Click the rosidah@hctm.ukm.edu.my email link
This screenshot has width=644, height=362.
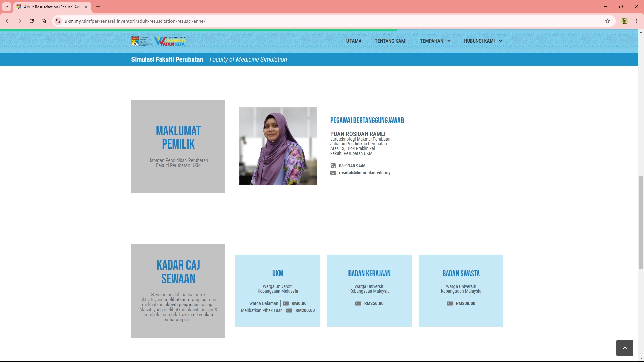point(365,173)
